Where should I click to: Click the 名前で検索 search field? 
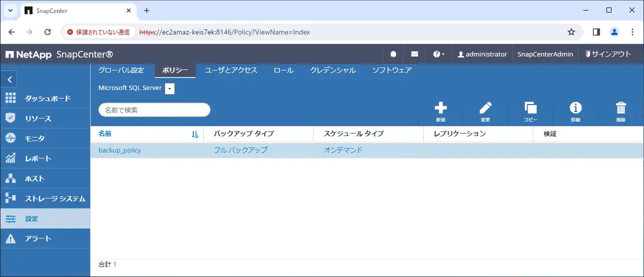[x=154, y=110]
